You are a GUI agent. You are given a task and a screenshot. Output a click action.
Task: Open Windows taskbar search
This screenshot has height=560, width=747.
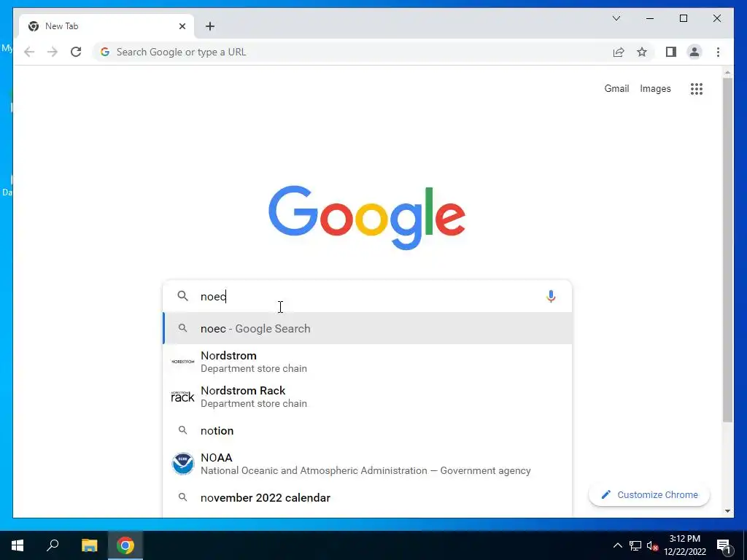53,545
